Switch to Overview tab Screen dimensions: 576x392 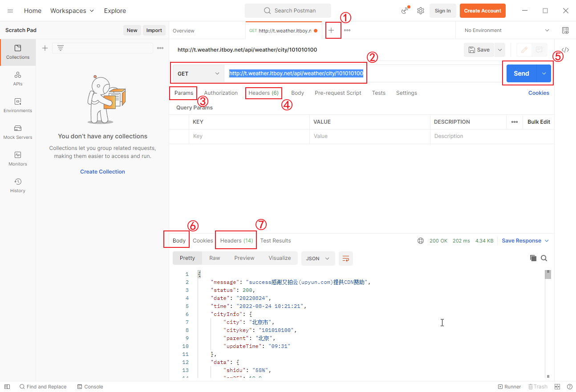tap(183, 31)
